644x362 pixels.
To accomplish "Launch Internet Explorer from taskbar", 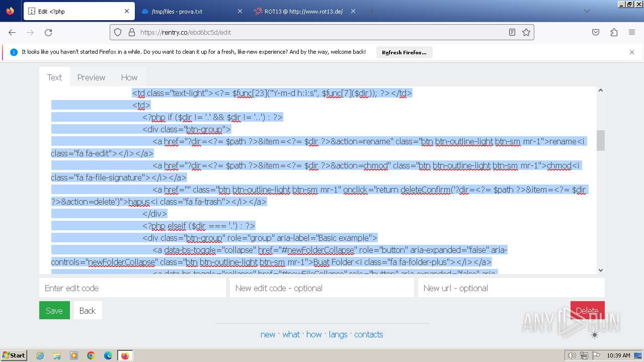I will pyautogui.click(x=40, y=355).
